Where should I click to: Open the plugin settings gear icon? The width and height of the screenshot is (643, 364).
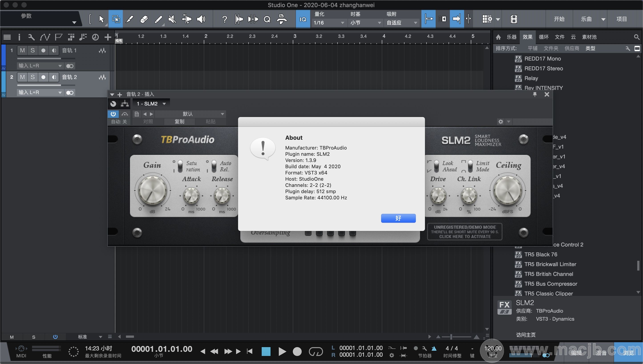click(x=501, y=122)
